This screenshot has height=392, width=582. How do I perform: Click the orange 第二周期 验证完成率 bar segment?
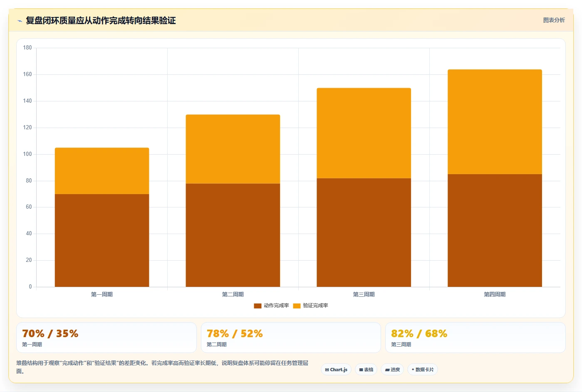(x=233, y=149)
